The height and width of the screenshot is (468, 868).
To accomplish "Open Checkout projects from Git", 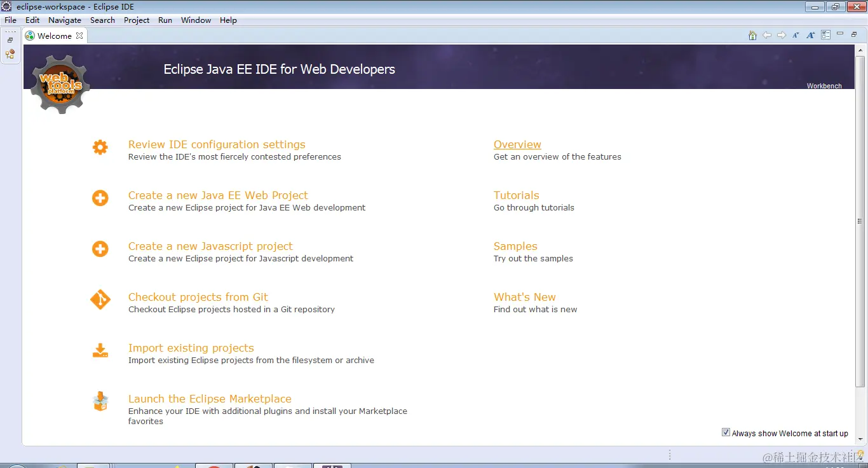I will click(x=198, y=297).
